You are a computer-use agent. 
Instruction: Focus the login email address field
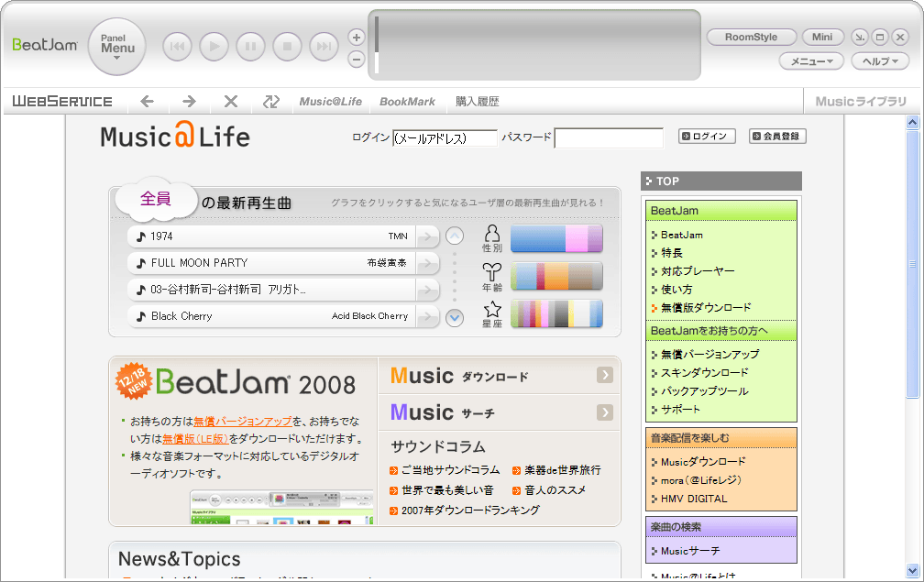(x=445, y=138)
